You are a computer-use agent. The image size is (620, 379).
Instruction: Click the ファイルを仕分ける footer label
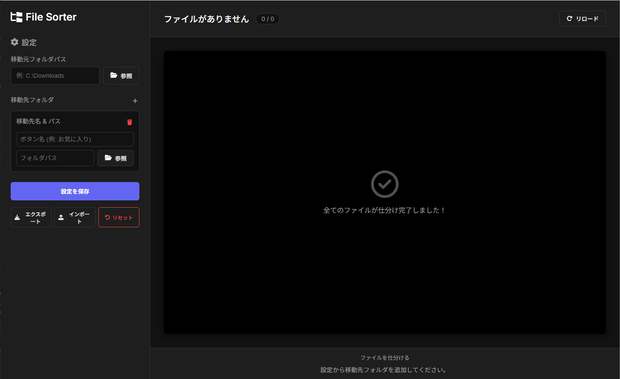click(384, 358)
